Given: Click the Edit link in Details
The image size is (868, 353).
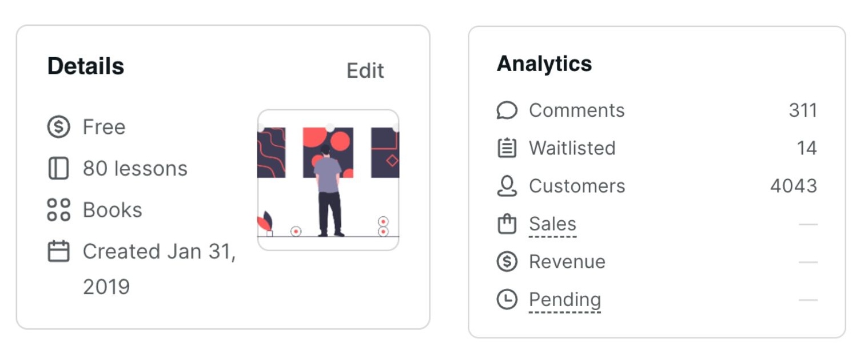Looking at the screenshot, I should coord(365,71).
